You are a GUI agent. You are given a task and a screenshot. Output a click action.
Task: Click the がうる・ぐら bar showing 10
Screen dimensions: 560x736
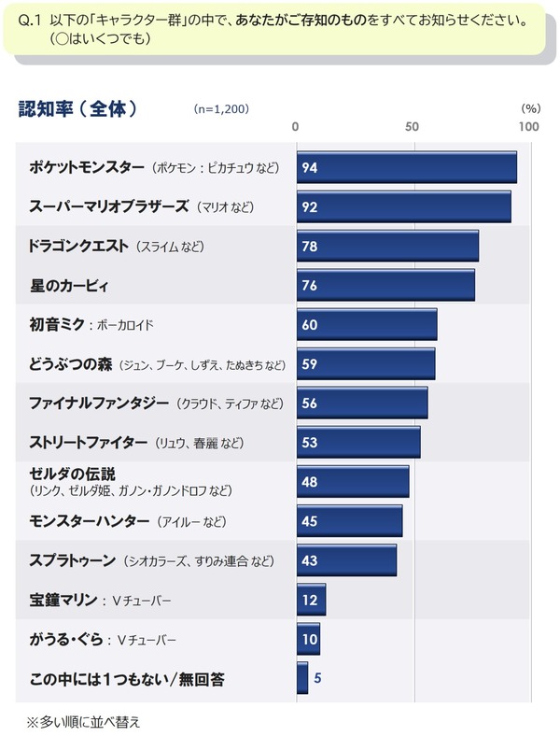click(308, 639)
